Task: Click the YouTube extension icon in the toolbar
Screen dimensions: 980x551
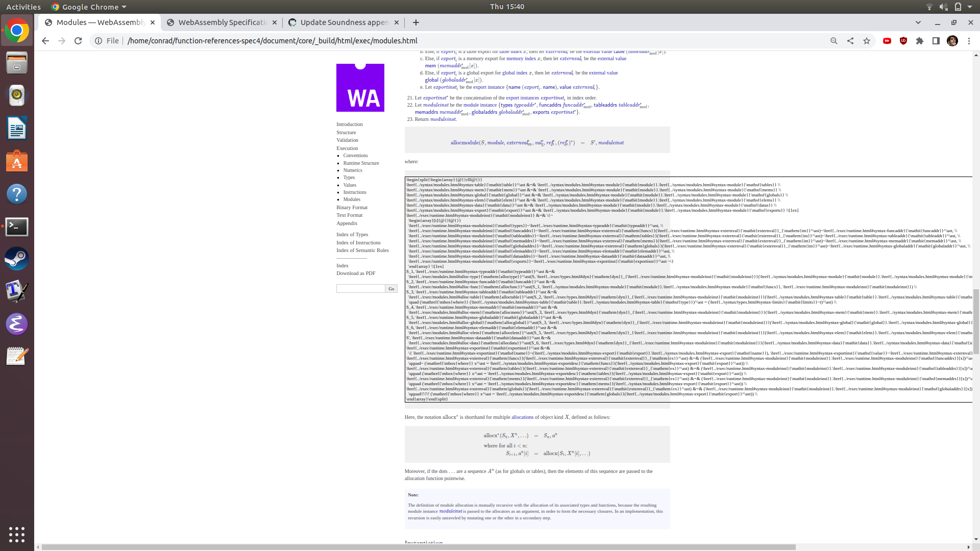Action: (x=887, y=41)
